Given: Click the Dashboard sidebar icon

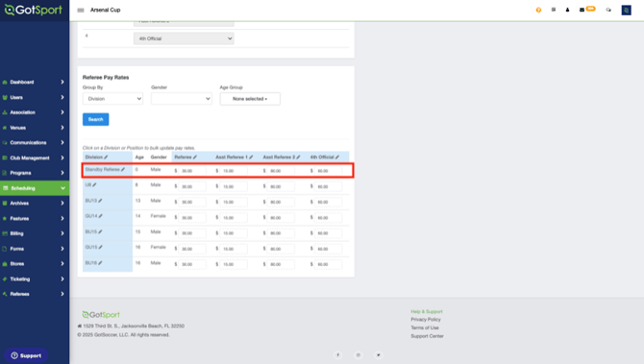Looking at the screenshot, I should pos(5,82).
